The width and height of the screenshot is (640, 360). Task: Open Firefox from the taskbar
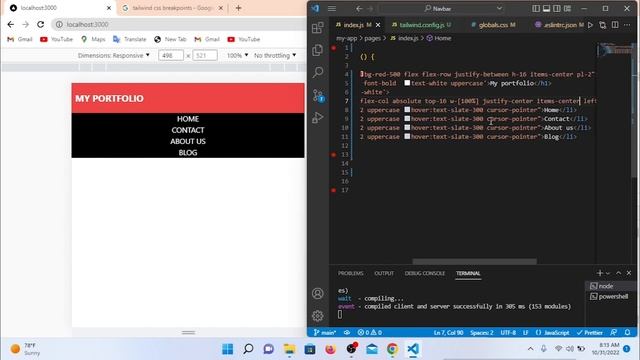[331, 349]
